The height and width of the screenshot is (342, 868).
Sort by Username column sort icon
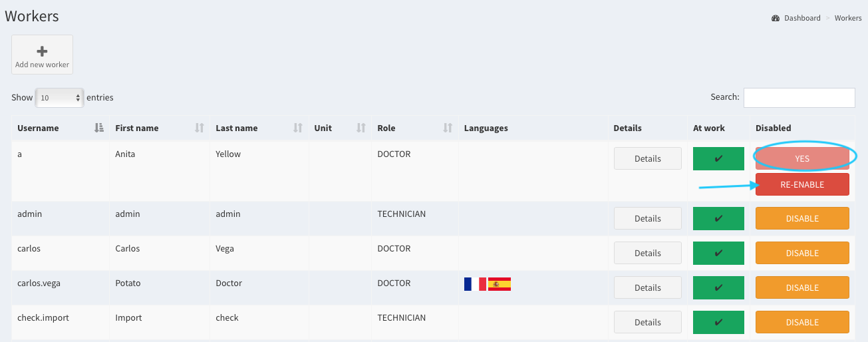99,128
